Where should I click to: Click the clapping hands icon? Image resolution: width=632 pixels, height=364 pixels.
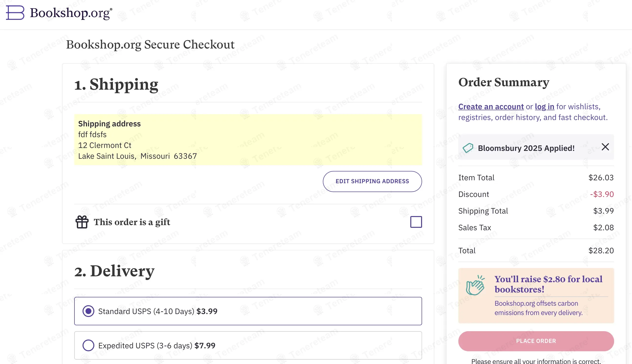click(475, 285)
